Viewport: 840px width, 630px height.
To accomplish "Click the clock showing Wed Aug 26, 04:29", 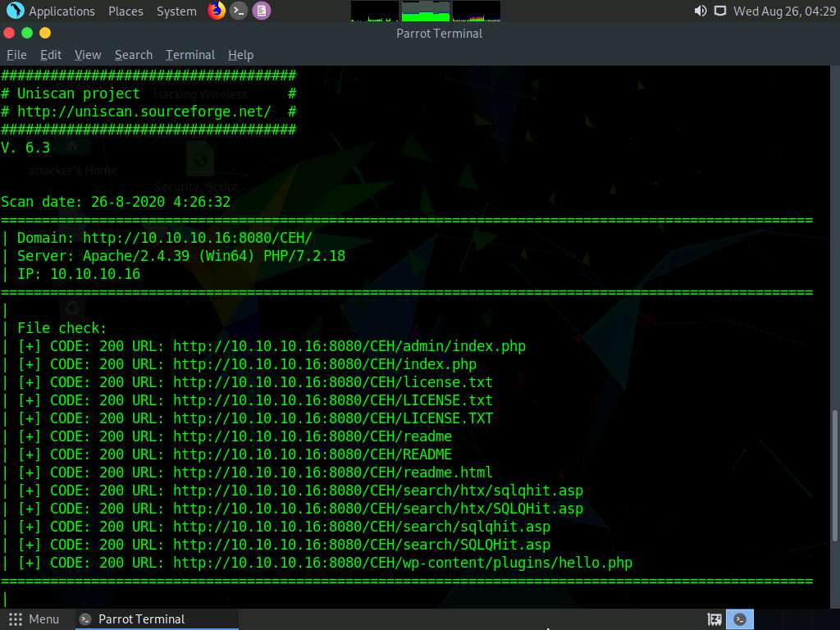I will pyautogui.click(x=784, y=11).
